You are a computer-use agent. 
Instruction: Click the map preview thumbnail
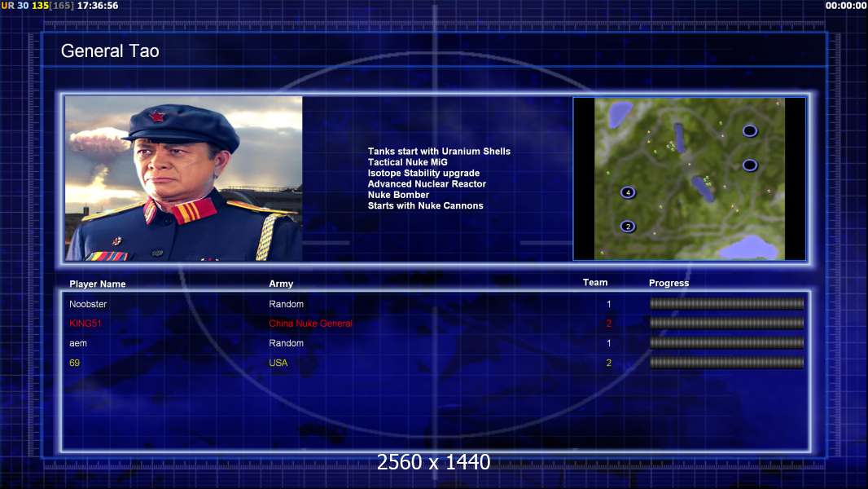(x=689, y=178)
